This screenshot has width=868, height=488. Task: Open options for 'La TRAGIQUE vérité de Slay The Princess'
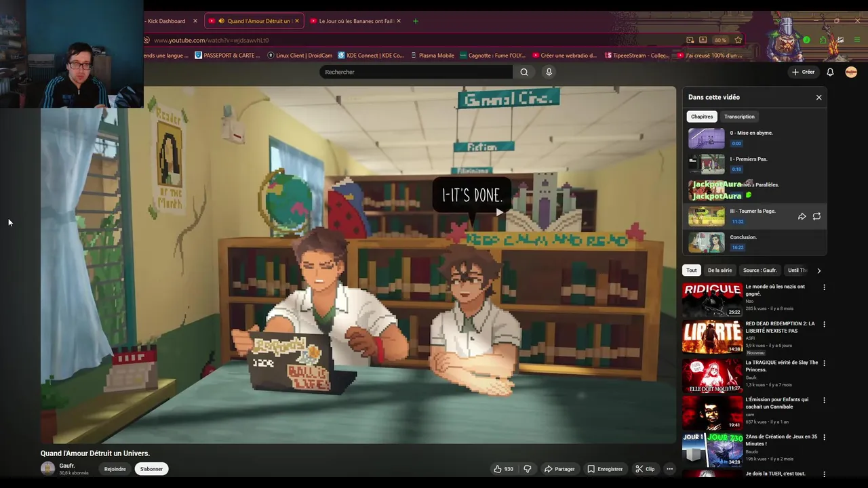pos(824,363)
